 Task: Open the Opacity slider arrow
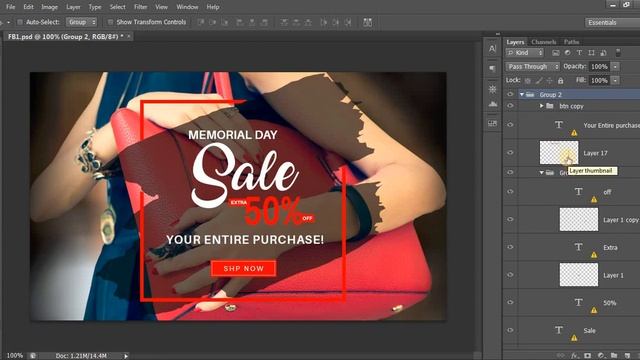coord(615,67)
